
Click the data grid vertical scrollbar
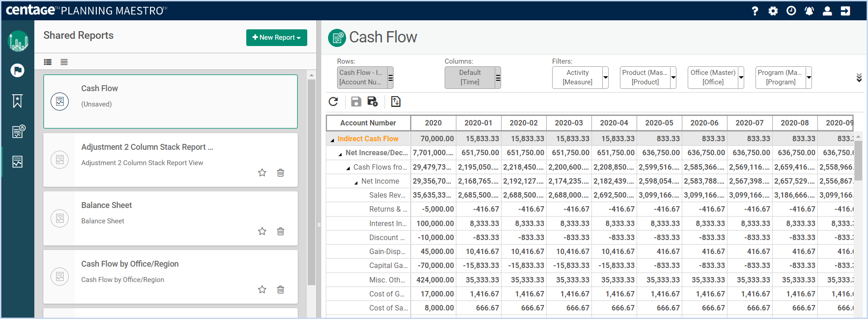[x=858, y=160]
